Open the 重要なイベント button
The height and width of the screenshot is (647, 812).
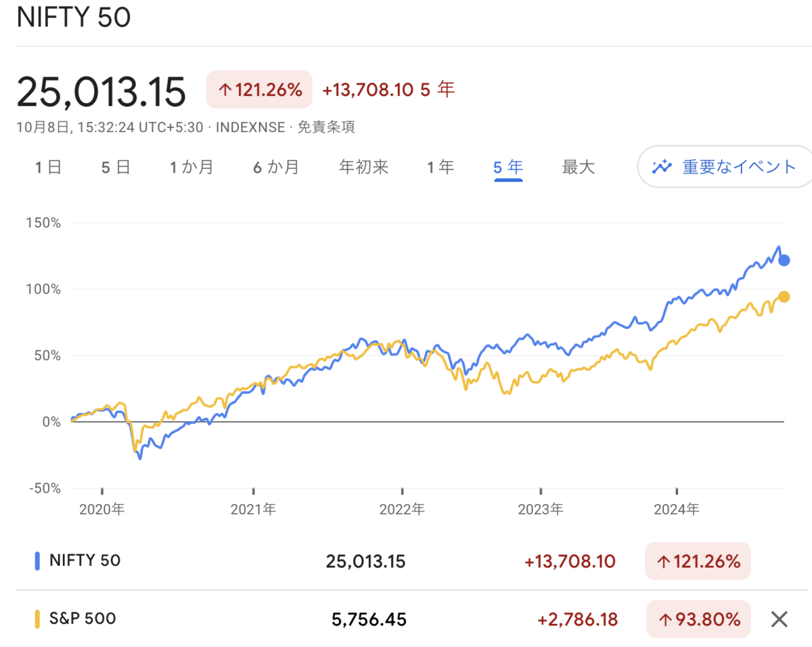pos(725,166)
